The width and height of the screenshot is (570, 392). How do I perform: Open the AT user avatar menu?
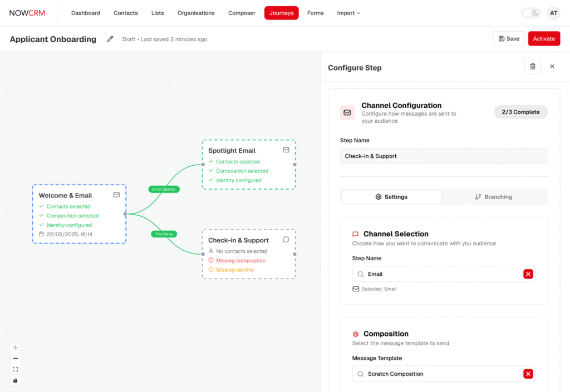[553, 13]
